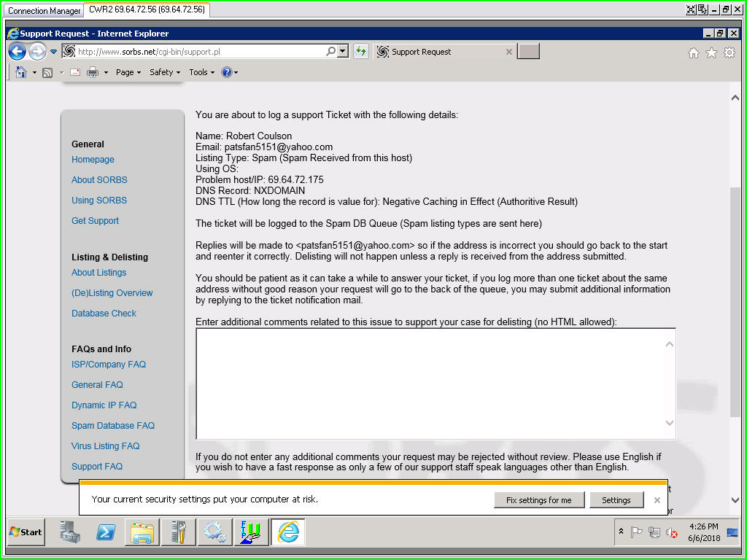Viewport: 747px width, 560px height.
Task: Open the (De)Listing Overview link
Action: tap(112, 293)
